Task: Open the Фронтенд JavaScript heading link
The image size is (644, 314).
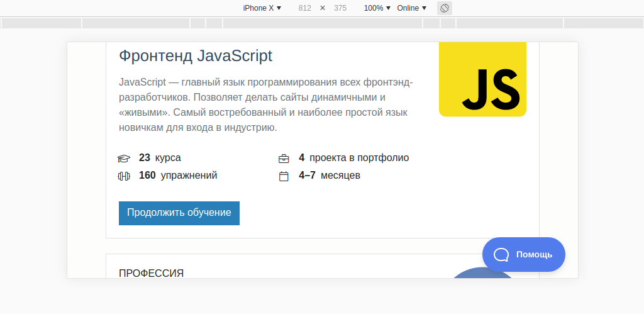Action: (196, 56)
